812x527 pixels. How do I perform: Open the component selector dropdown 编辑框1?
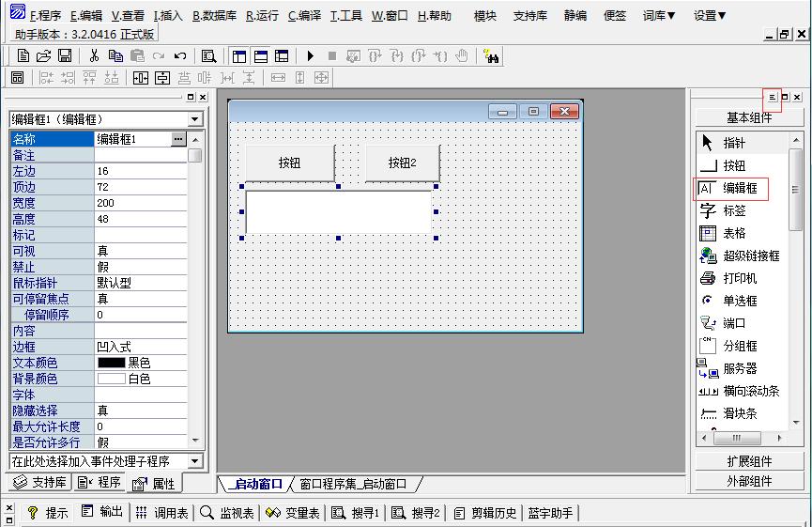pyautogui.click(x=194, y=119)
